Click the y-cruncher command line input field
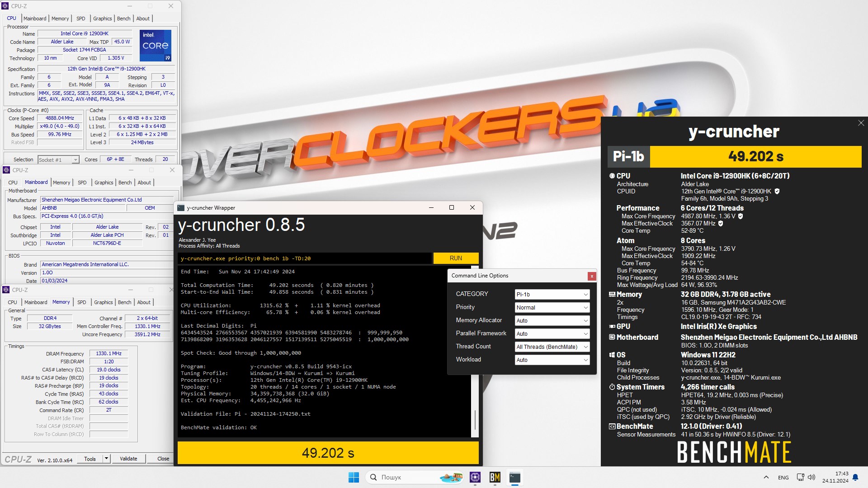 coord(305,258)
